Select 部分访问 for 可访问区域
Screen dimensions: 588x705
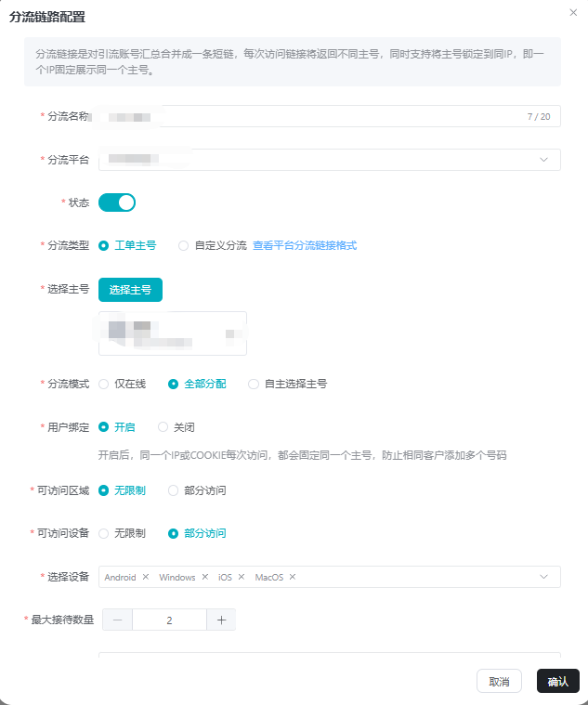pos(174,490)
